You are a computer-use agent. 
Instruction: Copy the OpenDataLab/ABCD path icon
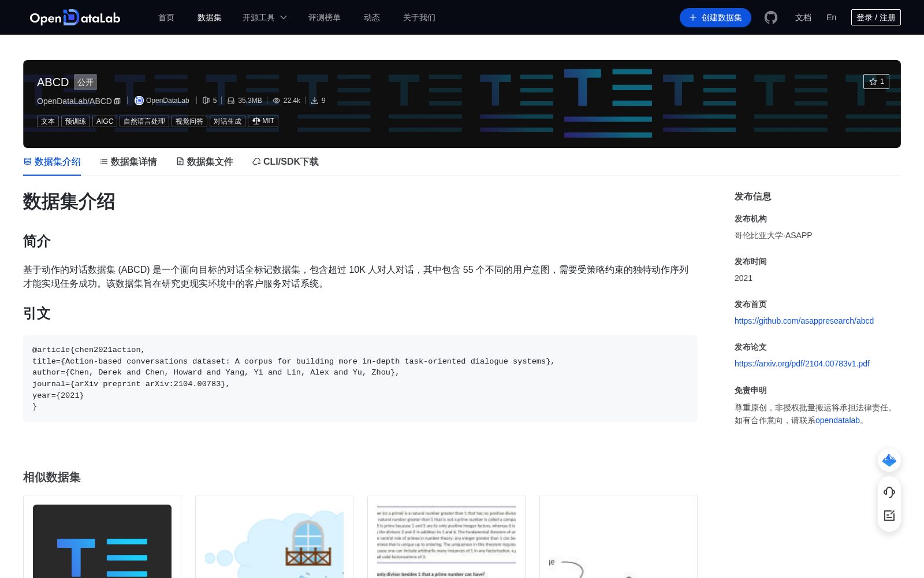pyautogui.click(x=117, y=101)
